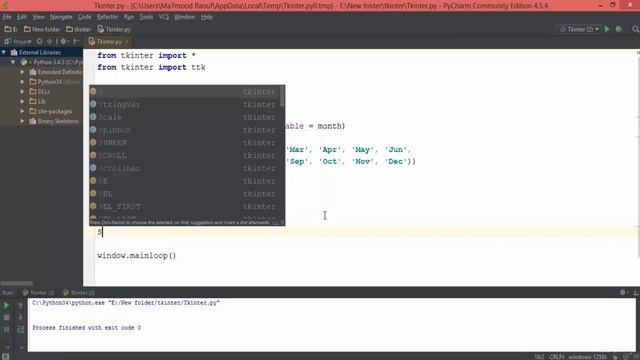Open the Project panel gear settings
This screenshot has height=360, width=640.
point(64,42)
